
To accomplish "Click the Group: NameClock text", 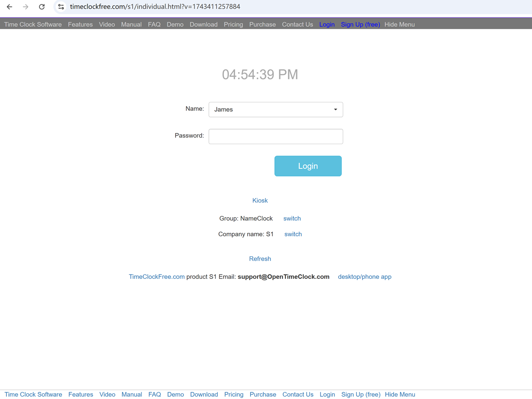I will pyautogui.click(x=246, y=219).
